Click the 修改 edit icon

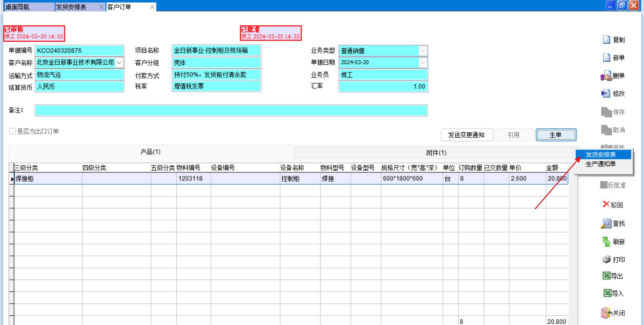[606, 94]
